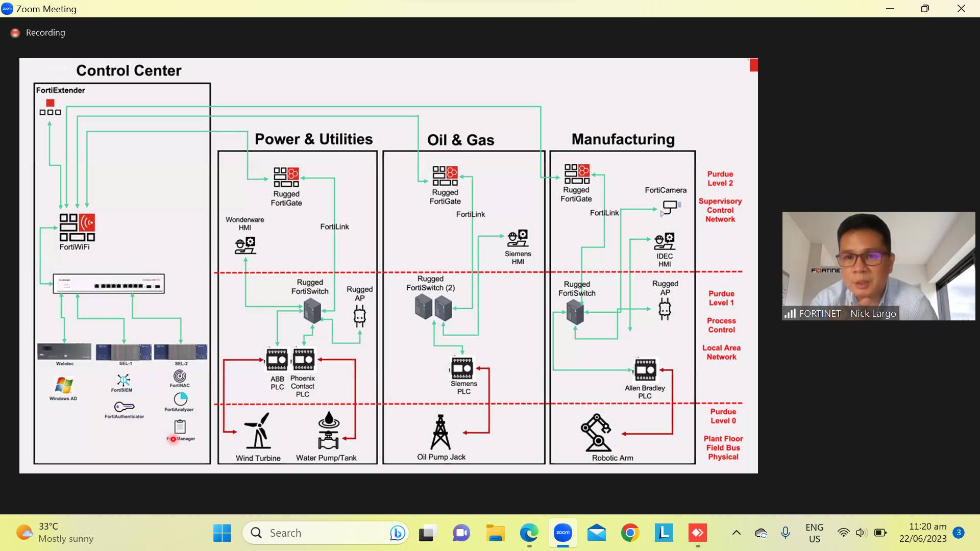Click the battery status icon
The image size is (980, 551).
click(880, 533)
